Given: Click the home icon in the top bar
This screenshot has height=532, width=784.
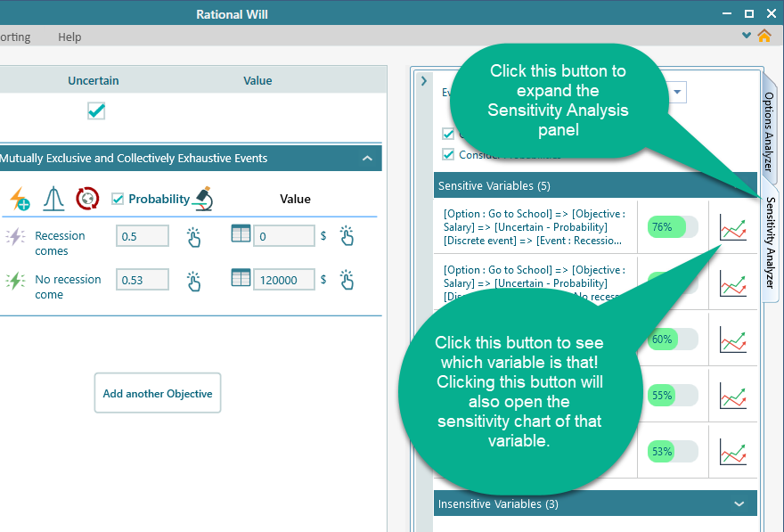Looking at the screenshot, I should coord(764,37).
